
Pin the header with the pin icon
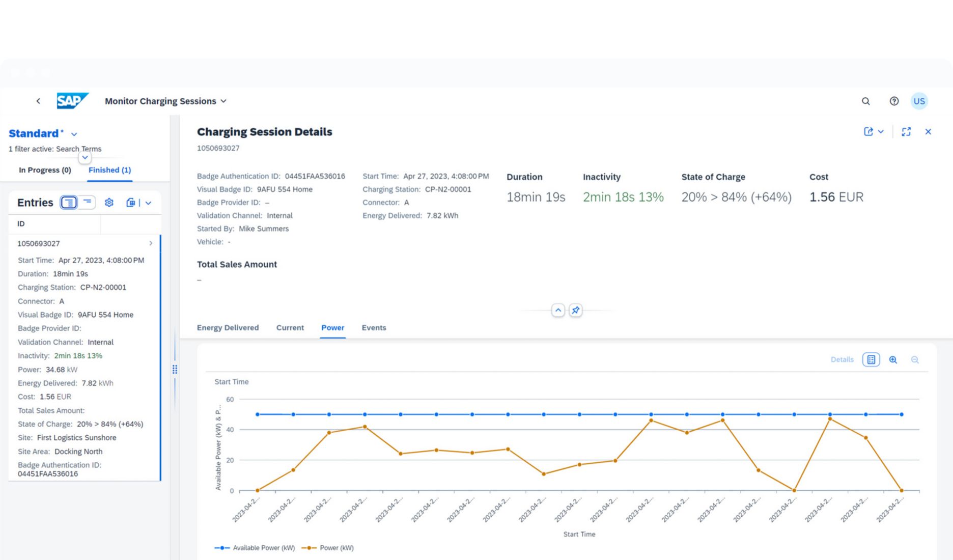click(x=575, y=310)
